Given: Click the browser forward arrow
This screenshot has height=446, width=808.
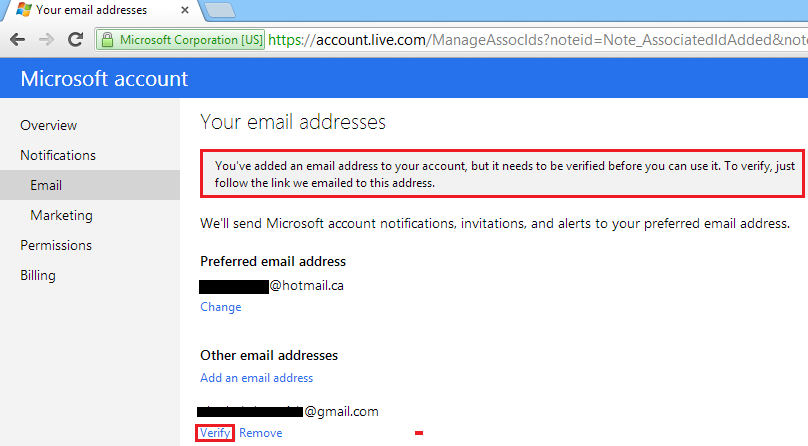Looking at the screenshot, I should coord(46,40).
